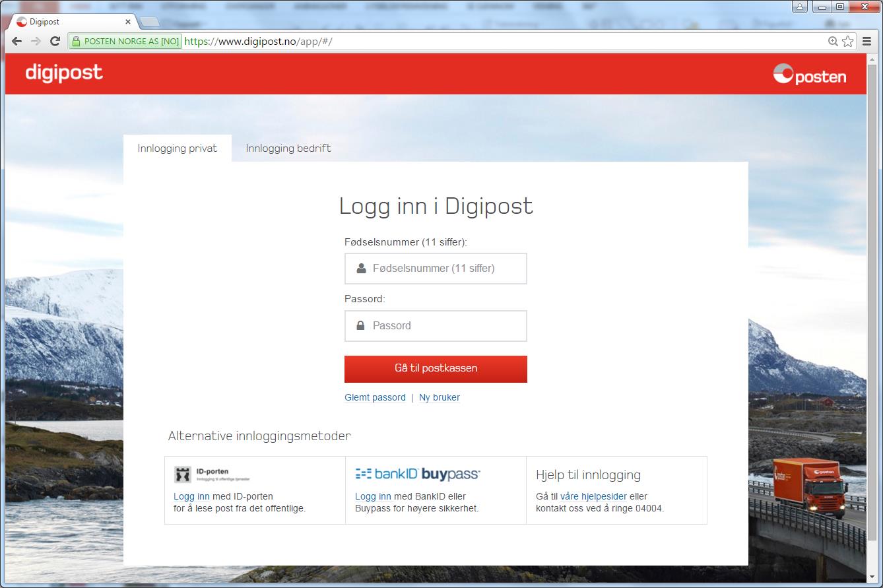Click the POSTEN NORGE AS security badge
Screen dimensions: 883x588
coord(125,42)
